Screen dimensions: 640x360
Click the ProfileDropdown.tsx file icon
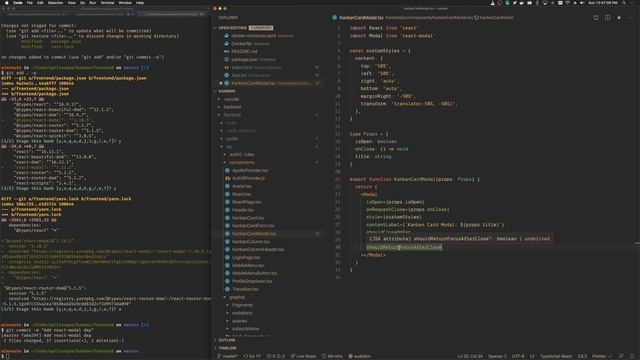pos(227,281)
